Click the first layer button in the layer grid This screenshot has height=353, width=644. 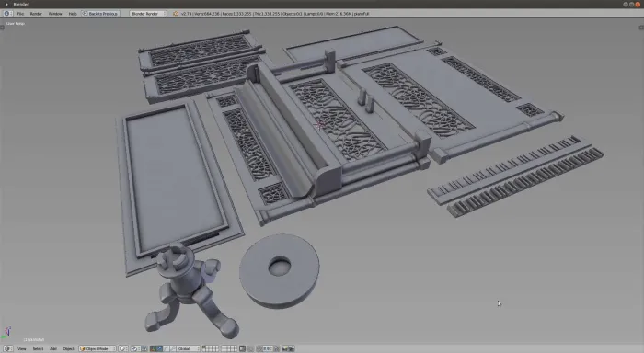coord(203,347)
